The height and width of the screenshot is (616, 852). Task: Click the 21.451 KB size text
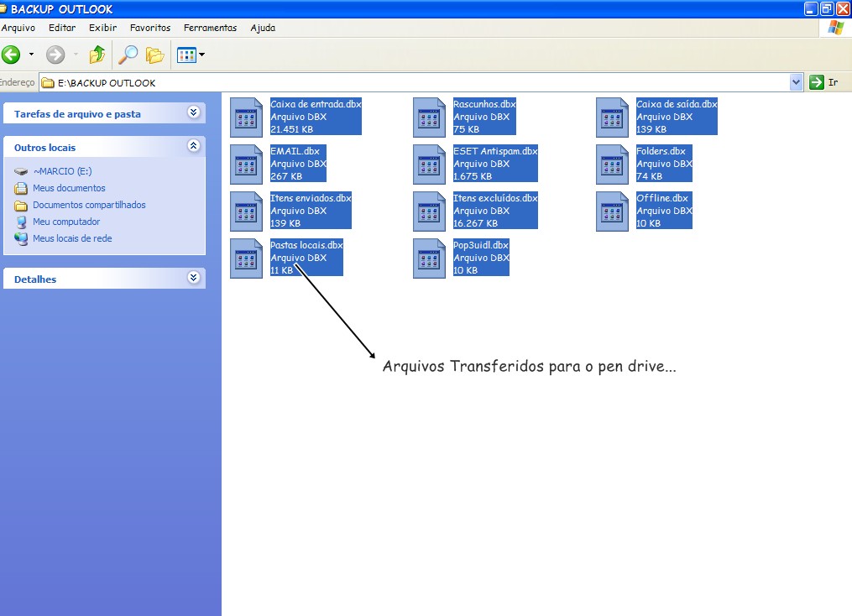[x=292, y=129]
